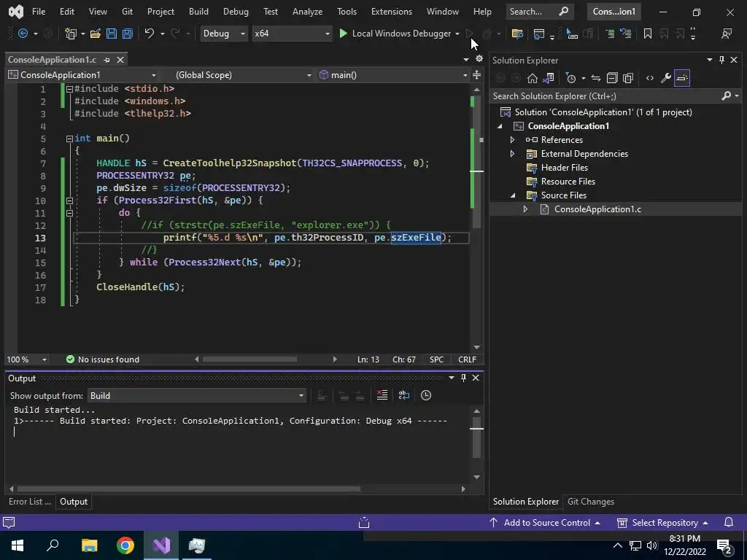The height and width of the screenshot is (560, 747).
Task: Open the Debug menu
Action: (236, 12)
